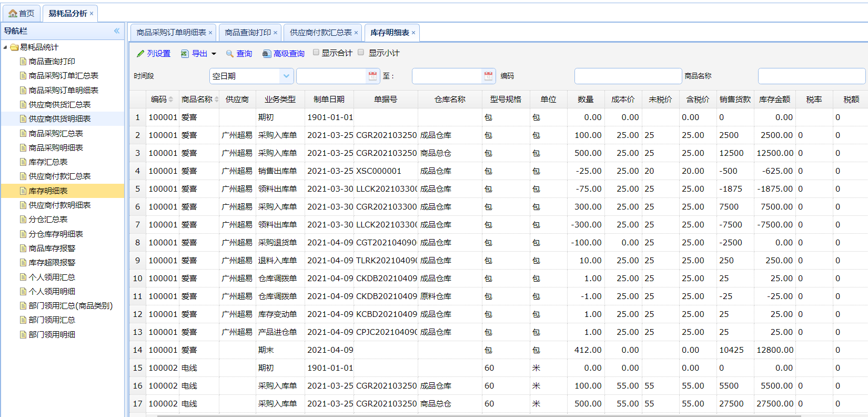Screen dimensions: 868x417
Task: Click the 商品名称 search input field
Action: 811,76
